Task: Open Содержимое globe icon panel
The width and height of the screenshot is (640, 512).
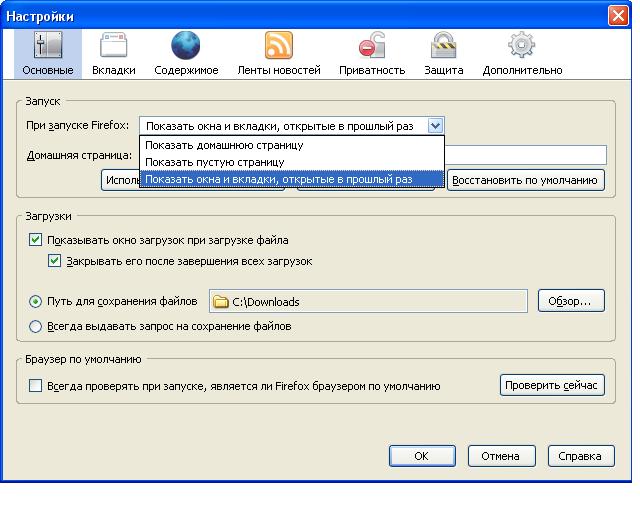Action: [x=185, y=46]
